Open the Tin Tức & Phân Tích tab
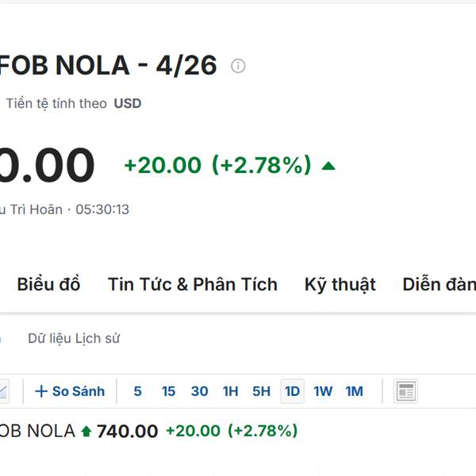Image resolution: width=476 pixels, height=476 pixels. tap(193, 284)
